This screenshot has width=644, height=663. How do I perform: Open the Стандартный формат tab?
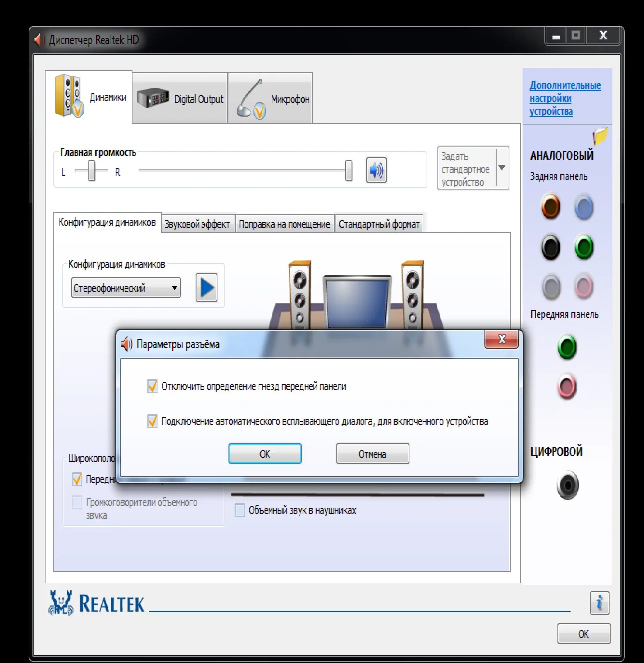[379, 224]
